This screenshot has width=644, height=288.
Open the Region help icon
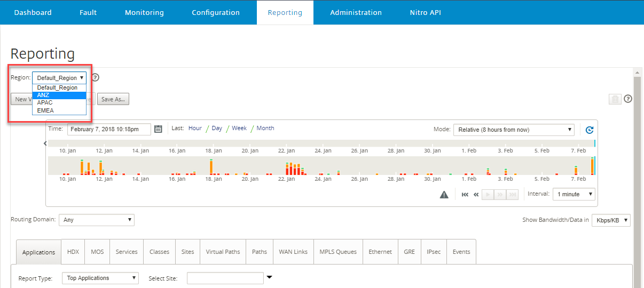(95, 77)
